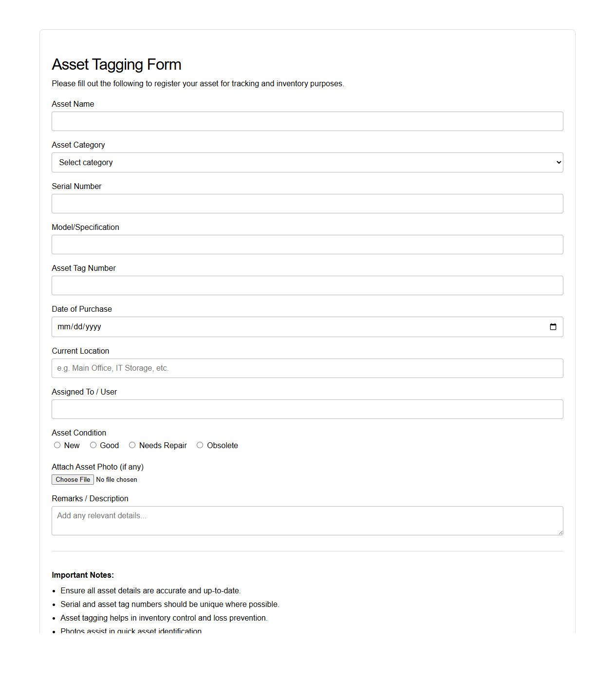
Task: Select the New condition radio button
Action: [57, 445]
